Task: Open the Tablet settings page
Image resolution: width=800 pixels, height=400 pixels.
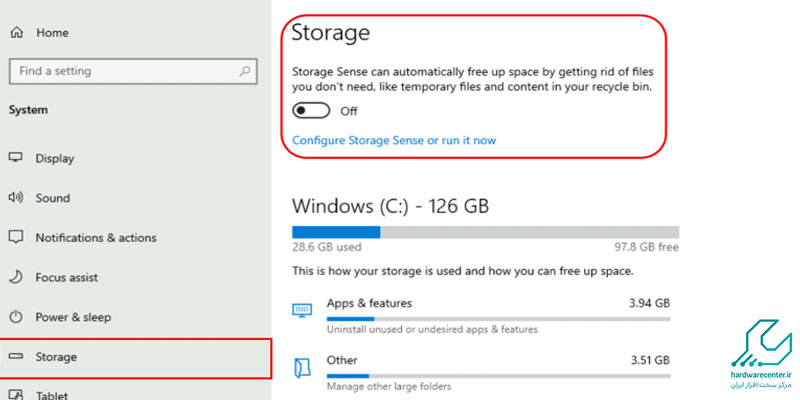Action: [53, 394]
